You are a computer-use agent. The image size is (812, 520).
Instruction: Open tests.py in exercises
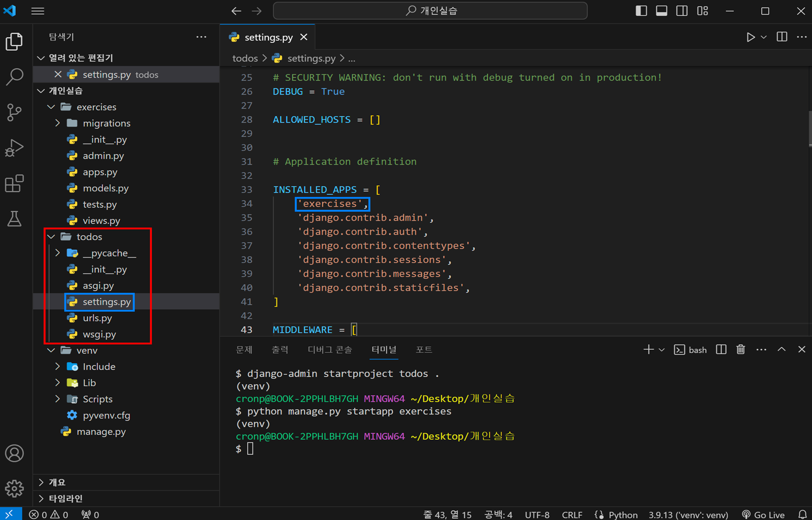click(x=126, y=204)
